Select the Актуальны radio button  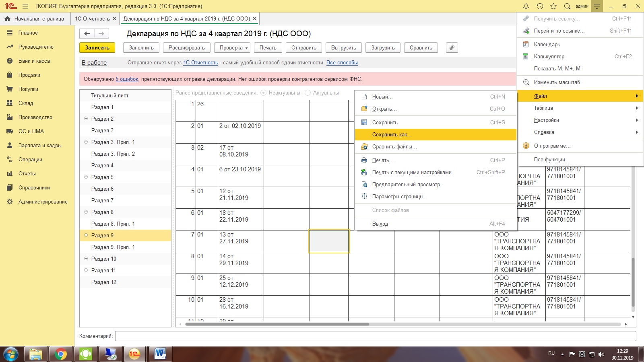(x=308, y=93)
